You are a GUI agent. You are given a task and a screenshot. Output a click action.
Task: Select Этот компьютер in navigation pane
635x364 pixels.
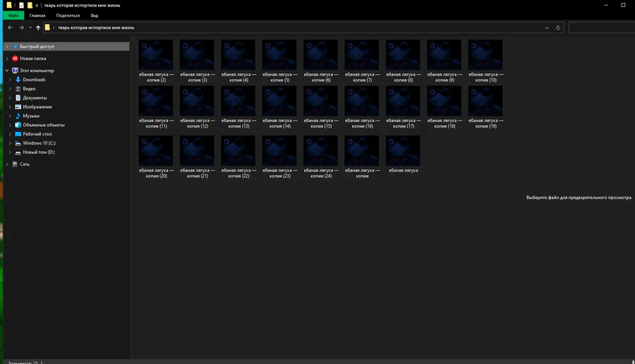37,71
